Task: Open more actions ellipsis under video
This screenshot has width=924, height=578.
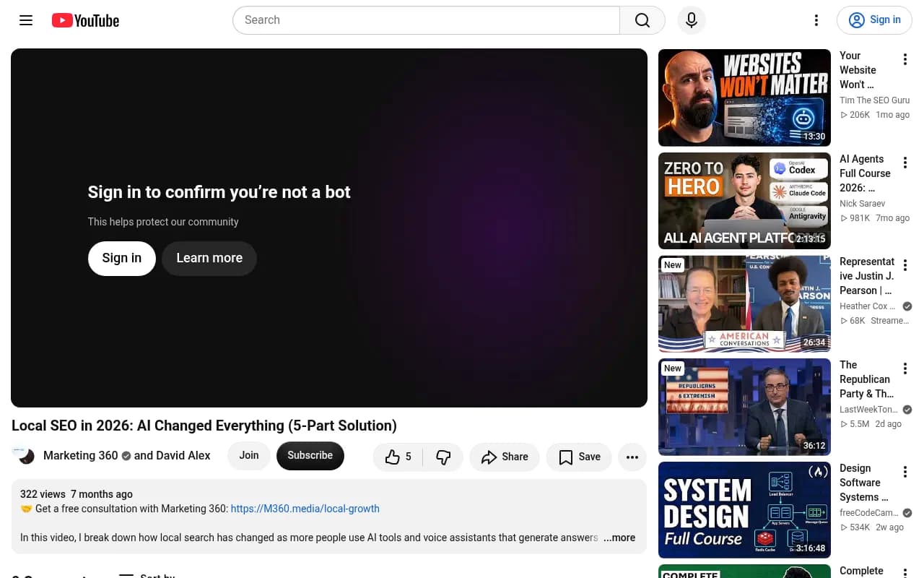Action: [632, 457]
